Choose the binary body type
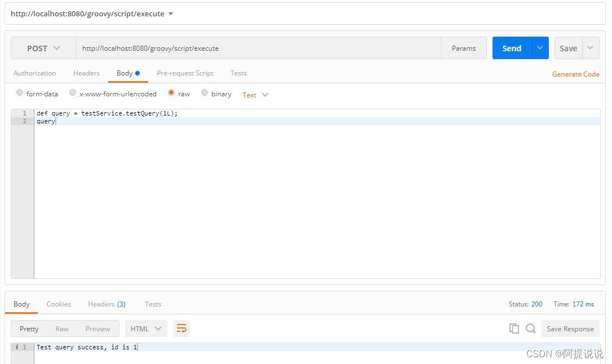This screenshot has height=364, width=612. tap(205, 93)
